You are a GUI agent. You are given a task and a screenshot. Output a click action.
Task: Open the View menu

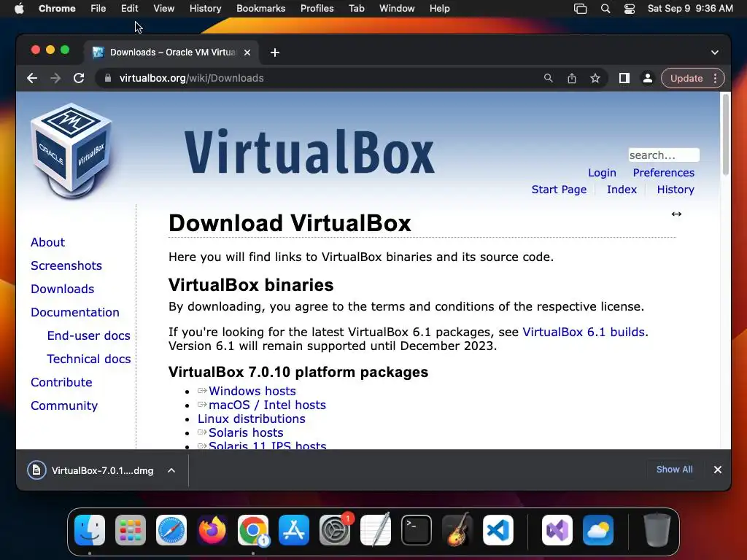(163, 9)
